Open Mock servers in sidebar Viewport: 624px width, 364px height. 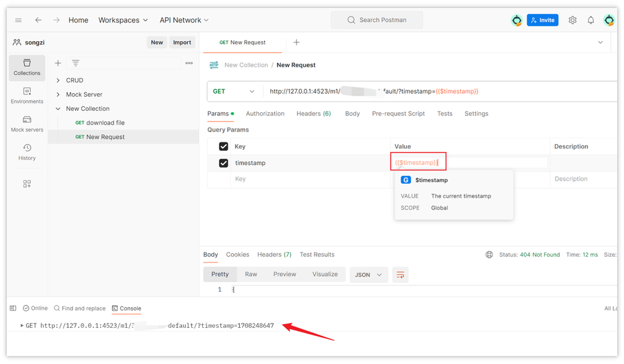(x=27, y=124)
